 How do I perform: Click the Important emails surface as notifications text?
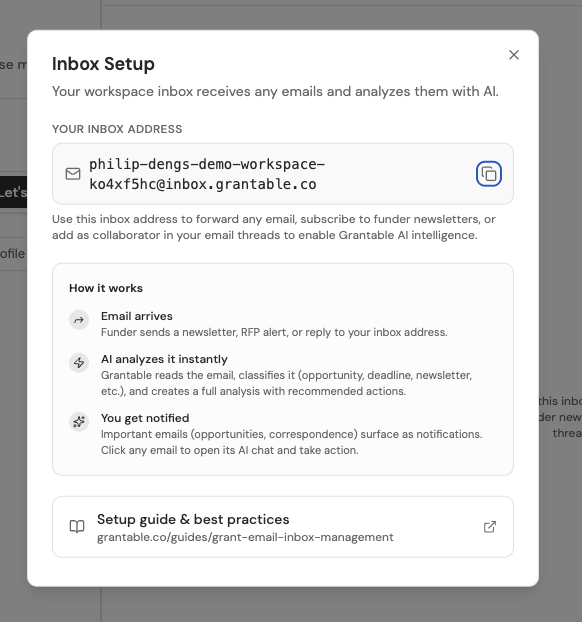[292, 442]
